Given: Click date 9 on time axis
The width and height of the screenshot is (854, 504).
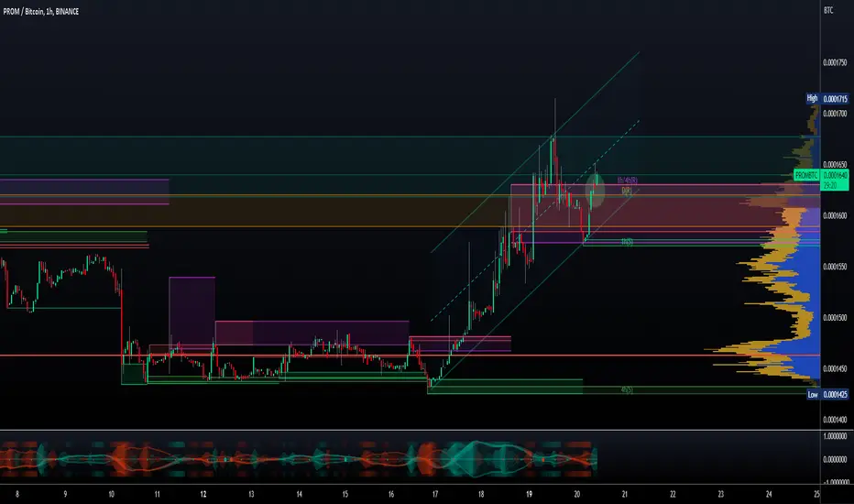Looking at the screenshot, I should [65, 495].
